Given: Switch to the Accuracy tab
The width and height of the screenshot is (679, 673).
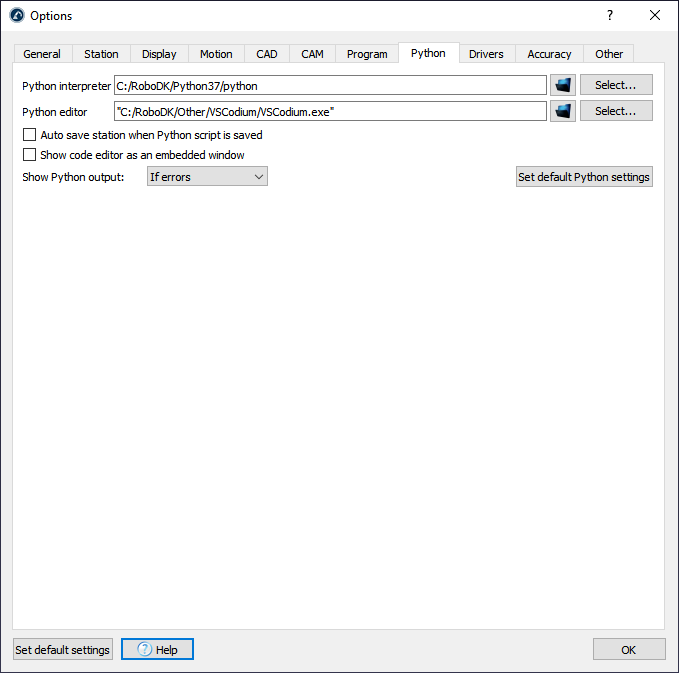Looking at the screenshot, I should point(549,54).
